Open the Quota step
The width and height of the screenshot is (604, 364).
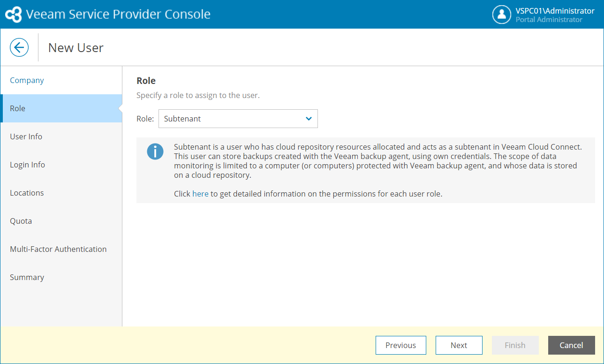pyautogui.click(x=61, y=221)
